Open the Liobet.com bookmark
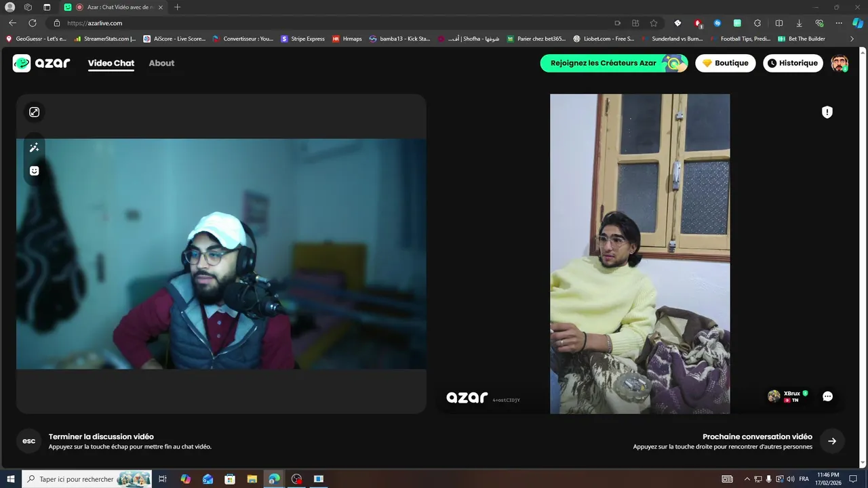 point(604,39)
